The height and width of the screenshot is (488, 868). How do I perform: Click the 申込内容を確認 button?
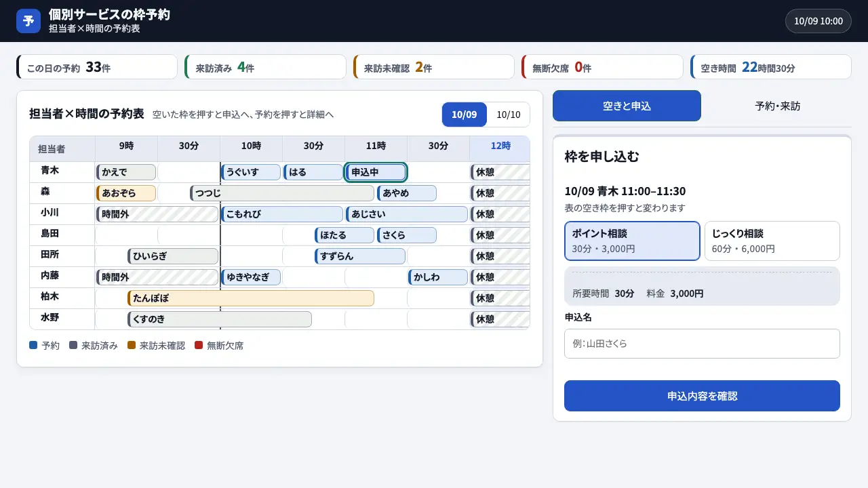[702, 396]
